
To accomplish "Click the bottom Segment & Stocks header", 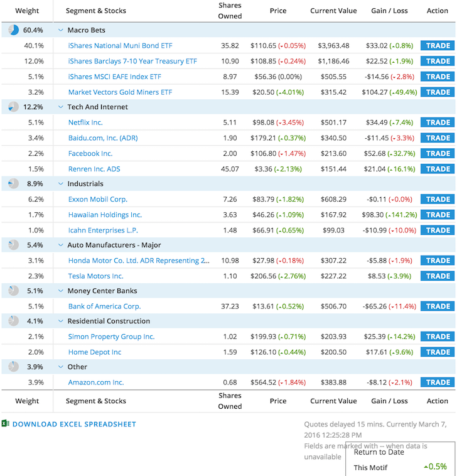I will pos(96,401).
